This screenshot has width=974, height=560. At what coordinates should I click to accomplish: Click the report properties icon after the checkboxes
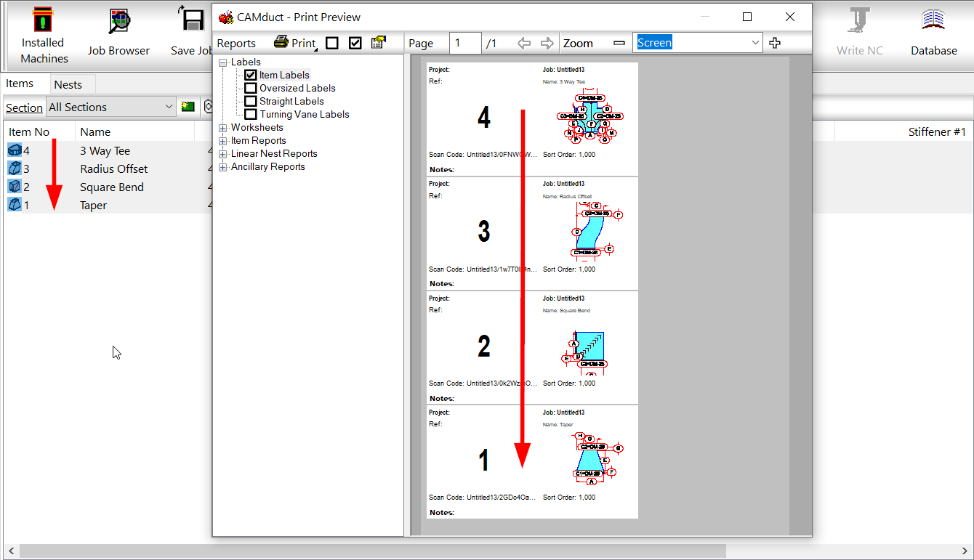pyautogui.click(x=378, y=42)
